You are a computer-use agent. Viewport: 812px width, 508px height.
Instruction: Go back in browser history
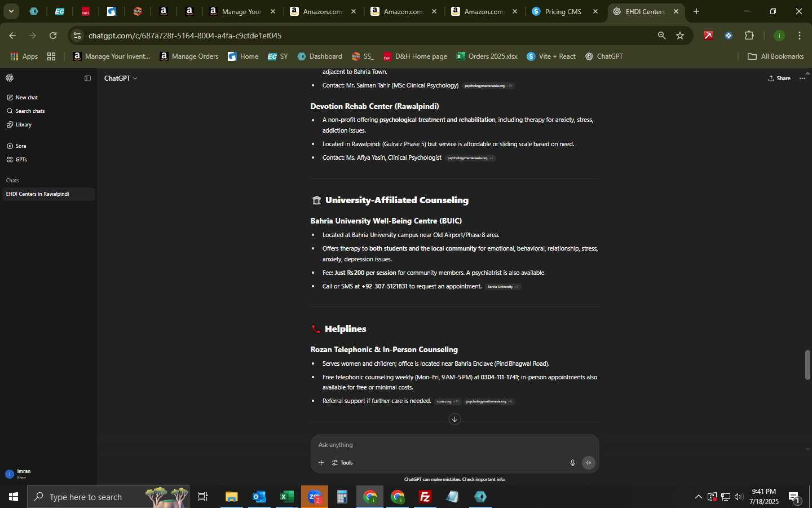[x=12, y=36]
